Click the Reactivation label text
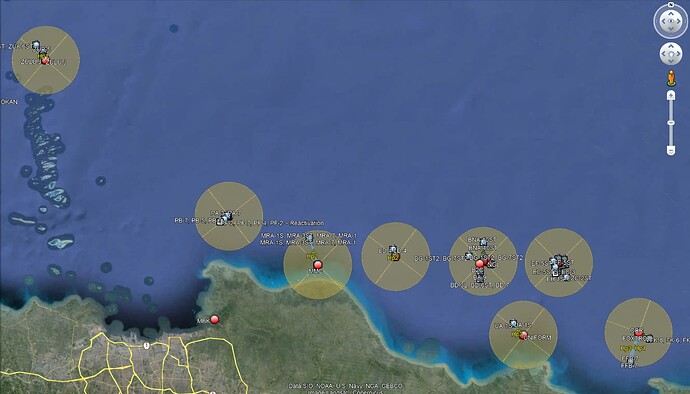The image size is (690, 394). point(307,223)
